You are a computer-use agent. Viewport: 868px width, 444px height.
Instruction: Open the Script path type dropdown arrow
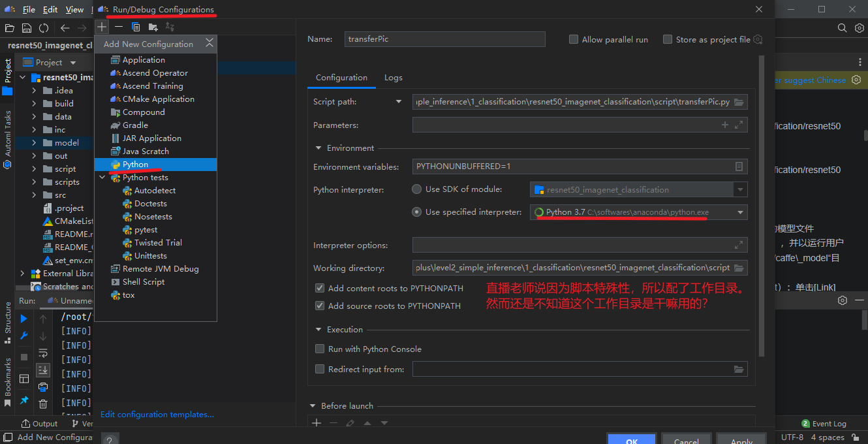pyautogui.click(x=399, y=102)
